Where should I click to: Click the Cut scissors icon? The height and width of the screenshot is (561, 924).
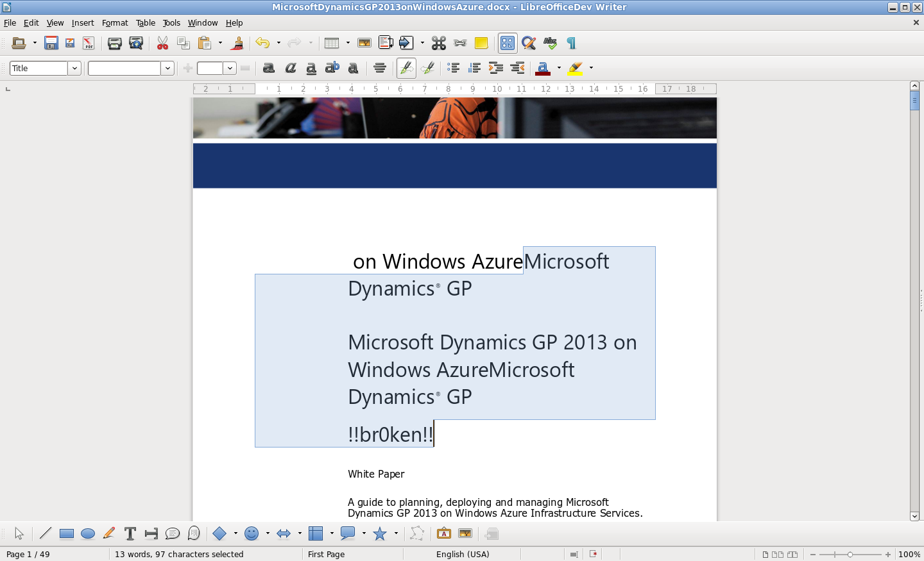click(x=163, y=43)
